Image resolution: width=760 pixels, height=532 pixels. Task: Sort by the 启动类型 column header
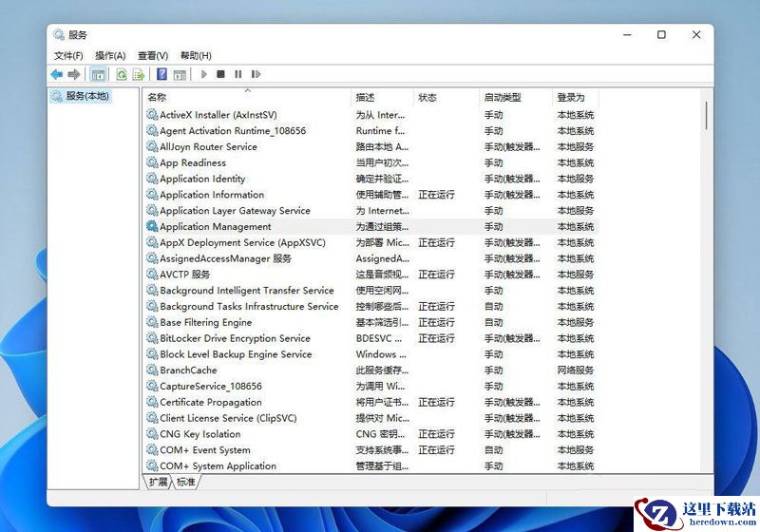point(516,98)
